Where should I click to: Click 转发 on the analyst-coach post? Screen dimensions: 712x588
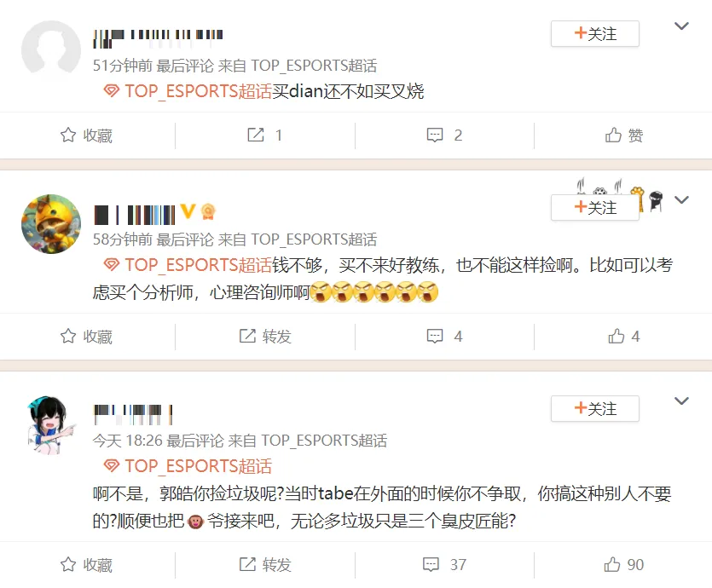point(265,337)
